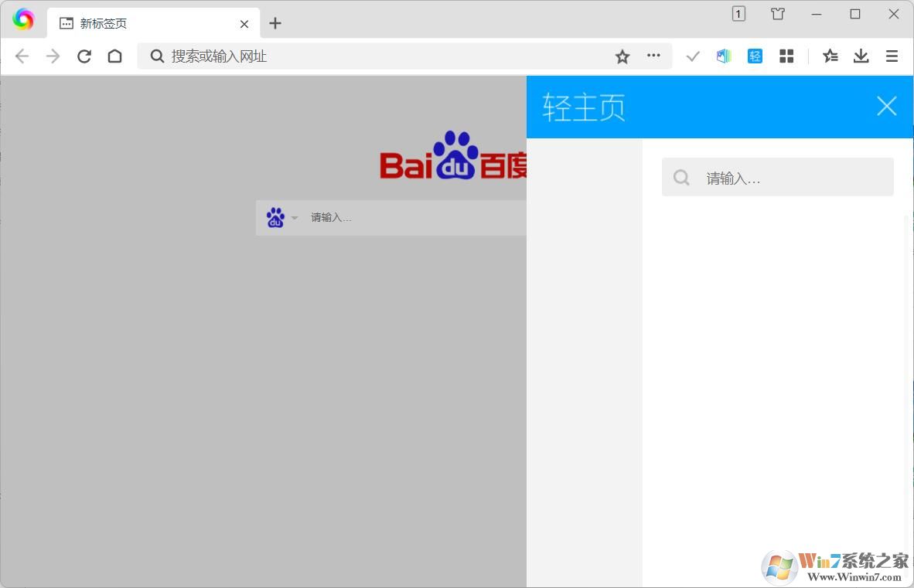914x588 pixels.
Task: Go forward to the next page
Action: pos(53,56)
